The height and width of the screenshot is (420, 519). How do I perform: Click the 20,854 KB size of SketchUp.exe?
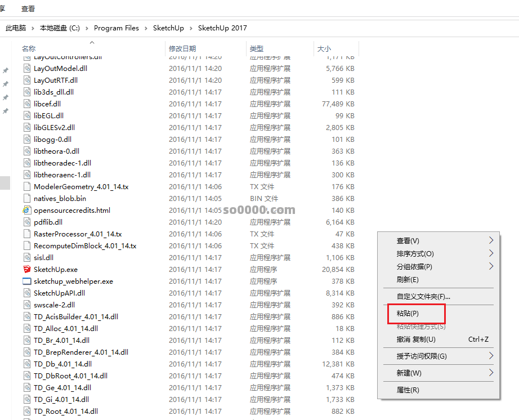(x=338, y=270)
